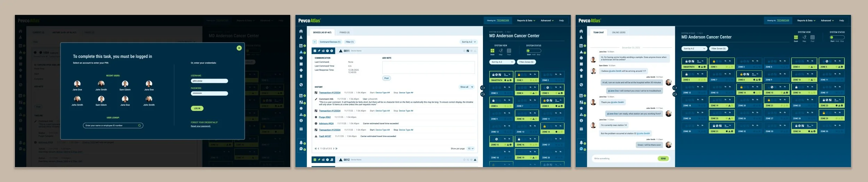This screenshot has width=868, height=182.
Task: Open the info sidebar icon in devices window
Action: coord(301,121)
